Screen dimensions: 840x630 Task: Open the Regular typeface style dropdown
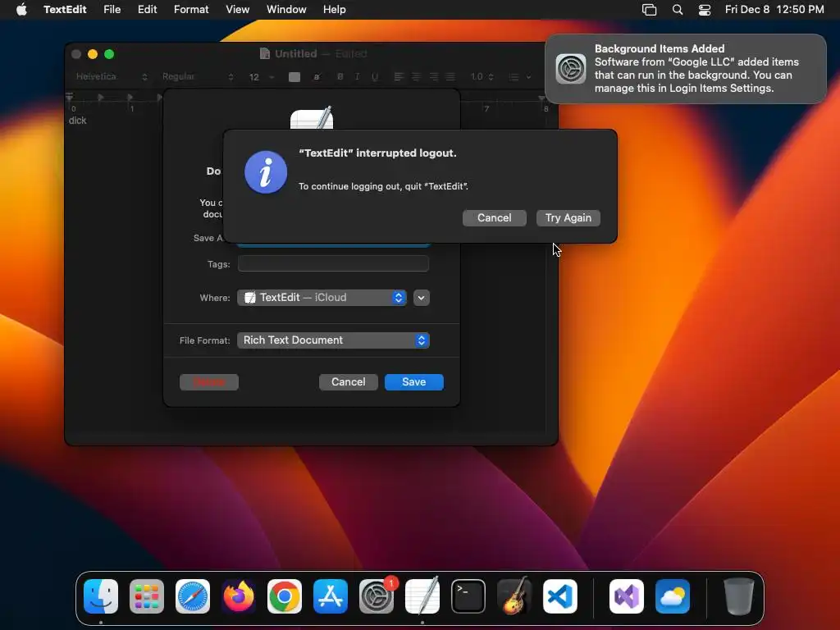pyautogui.click(x=198, y=76)
